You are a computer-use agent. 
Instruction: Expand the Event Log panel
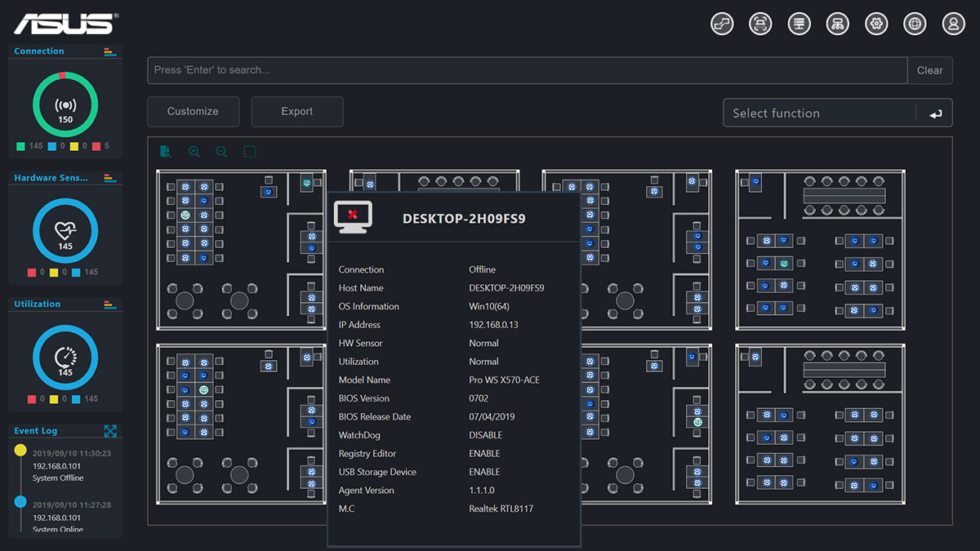coord(110,431)
